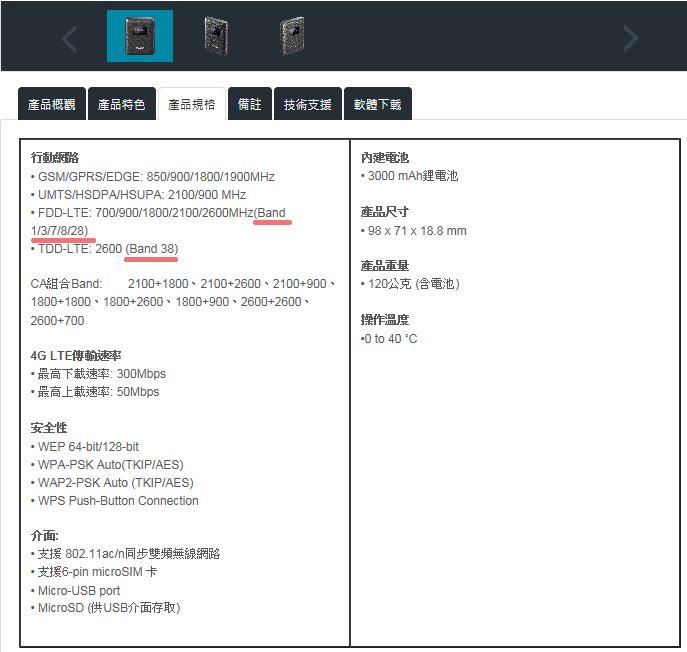Click the 行動網路 heading
The height and width of the screenshot is (652, 687).
click(x=55, y=157)
